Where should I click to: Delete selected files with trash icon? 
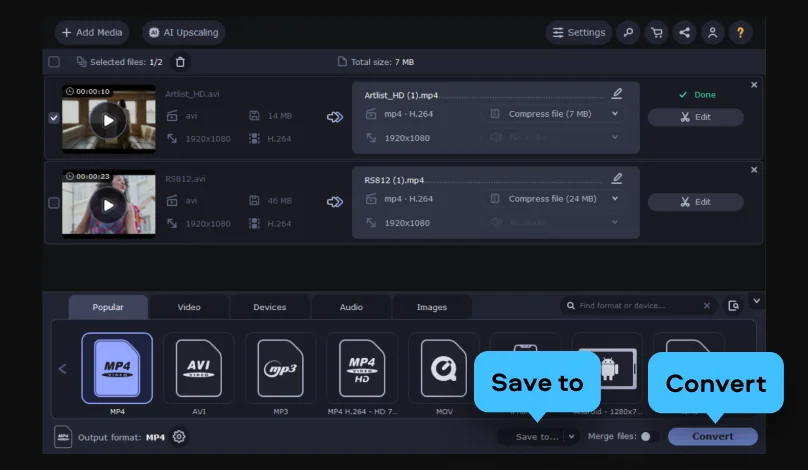pyautogui.click(x=180, y=62)
